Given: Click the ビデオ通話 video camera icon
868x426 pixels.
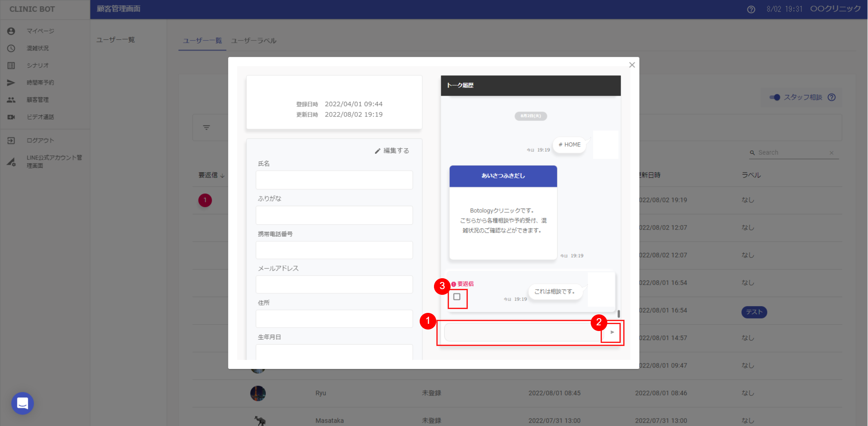Looking at the screenshot, I should (11, 117).
